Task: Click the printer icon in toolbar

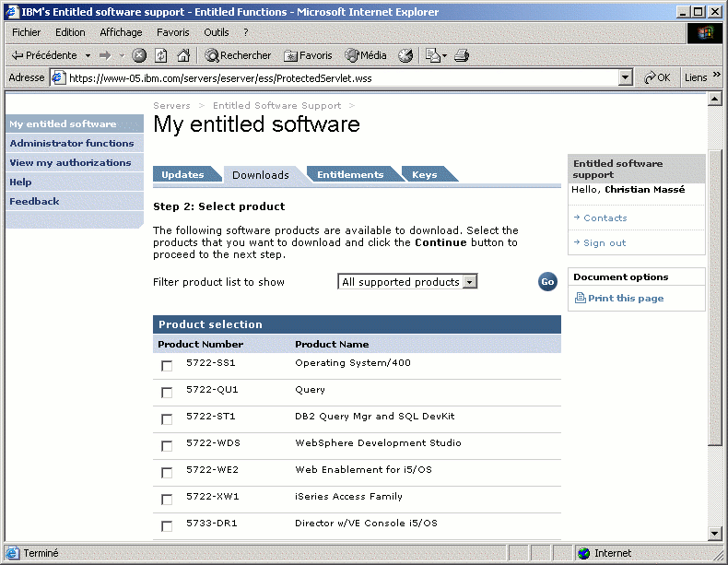Action: pos(462,55)
